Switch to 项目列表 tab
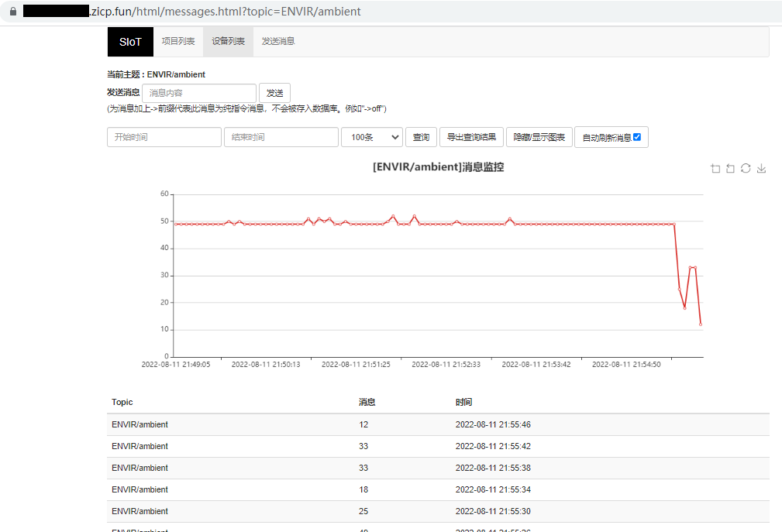Screen dimensions: 782x532 click(x=178, y=41)
